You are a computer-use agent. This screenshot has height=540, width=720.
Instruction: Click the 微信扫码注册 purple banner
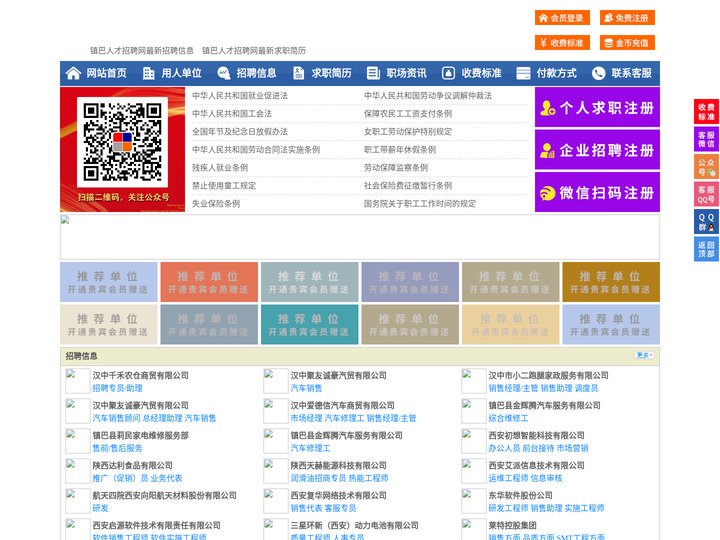point(597,192)
